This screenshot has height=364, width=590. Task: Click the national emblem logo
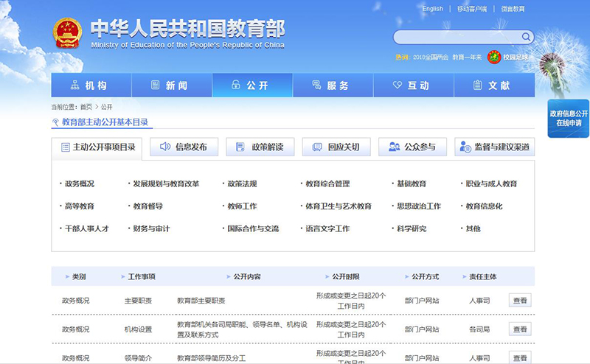pos(67,34)
